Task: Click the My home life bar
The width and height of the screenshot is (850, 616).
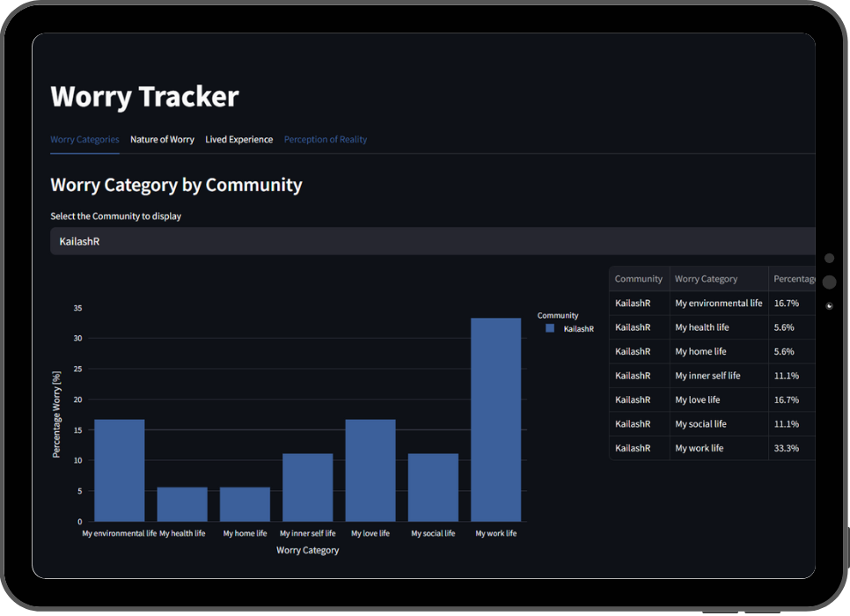Action: [x=245, y=504]
